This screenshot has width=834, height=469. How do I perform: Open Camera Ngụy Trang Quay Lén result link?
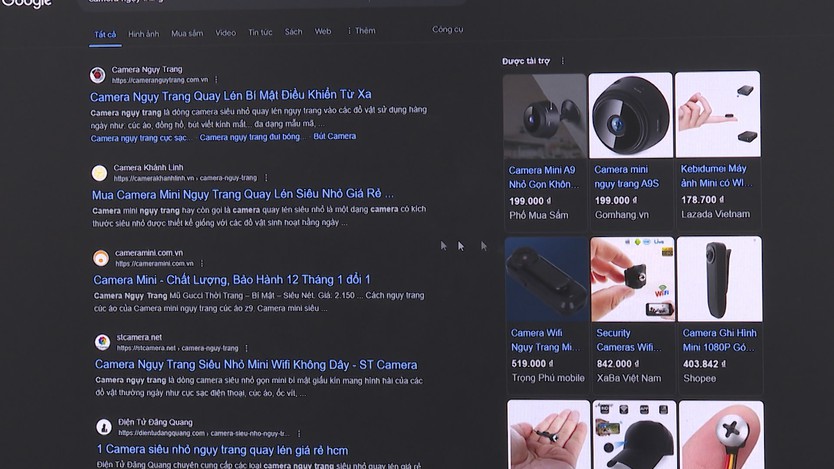230,95
